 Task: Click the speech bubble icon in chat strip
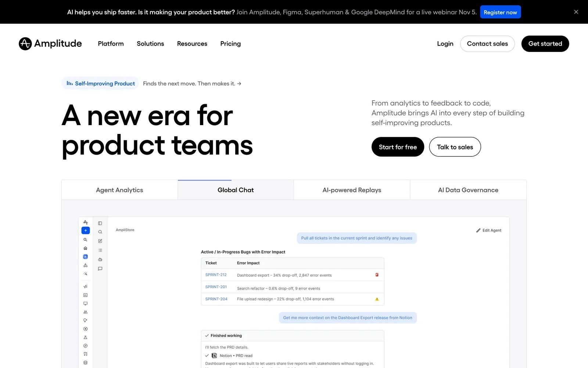coord(100,269)
